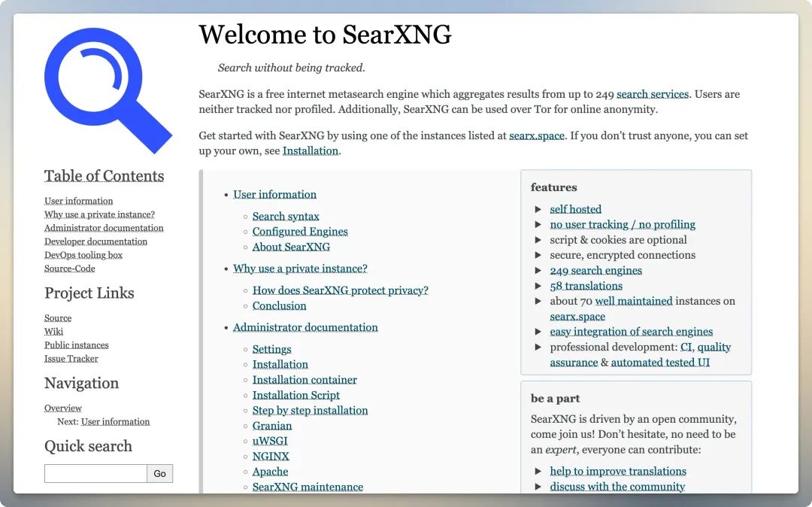Open 'automated tested UI' link
Screen dimensions: 812x507
tap(660, 363)
